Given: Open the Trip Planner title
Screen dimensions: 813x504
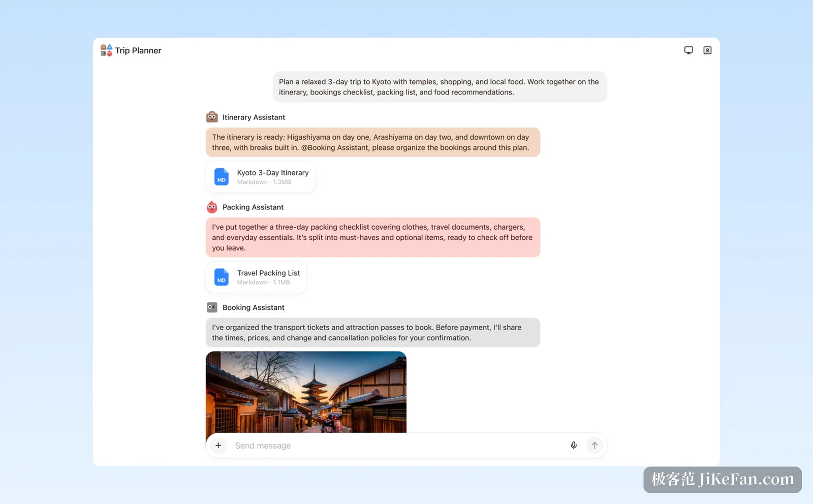Looking at the screenshot, I should pyautogui.click(x=138, y=50).
